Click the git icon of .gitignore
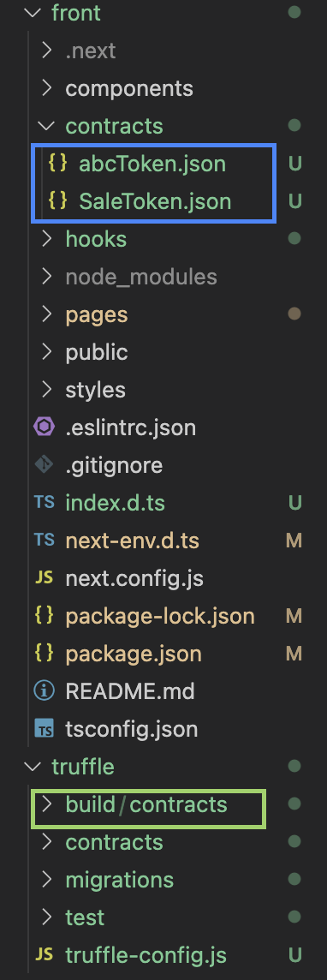 click(45, 465)
